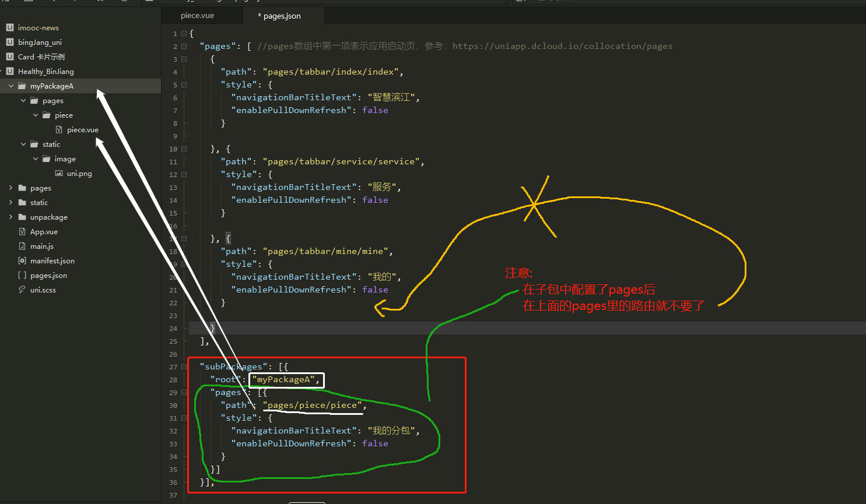This screenshot has height=504, width=866.
Task: Open manifest.json in the file tree
Action: click(52, 261)
